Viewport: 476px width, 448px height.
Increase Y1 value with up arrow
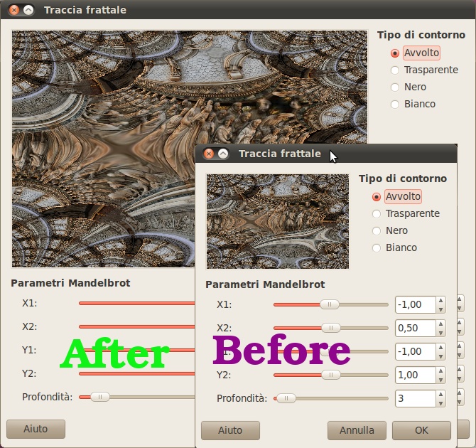[x=440, y=348]
